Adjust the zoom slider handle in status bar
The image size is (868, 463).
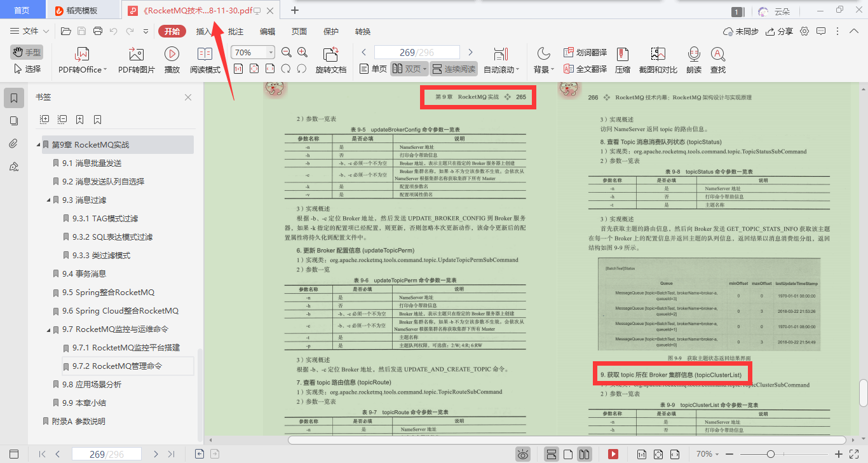tap(771, 454)
